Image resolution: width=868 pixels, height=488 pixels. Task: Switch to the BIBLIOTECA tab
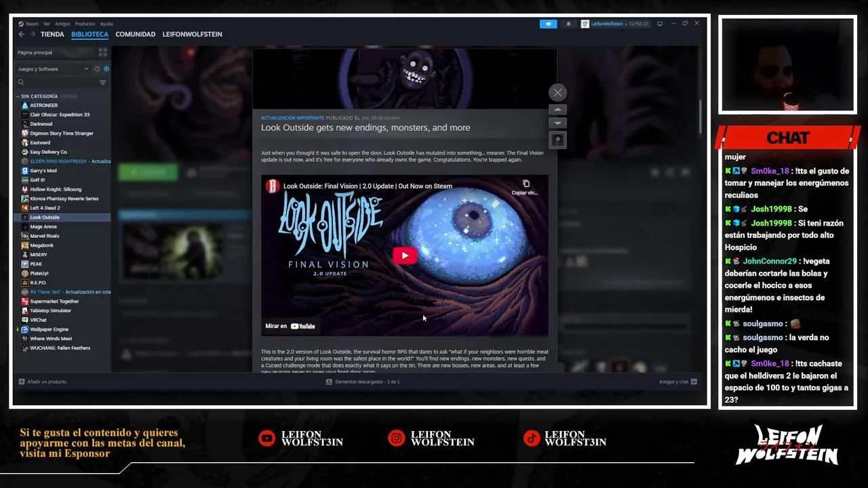point(90,34)
